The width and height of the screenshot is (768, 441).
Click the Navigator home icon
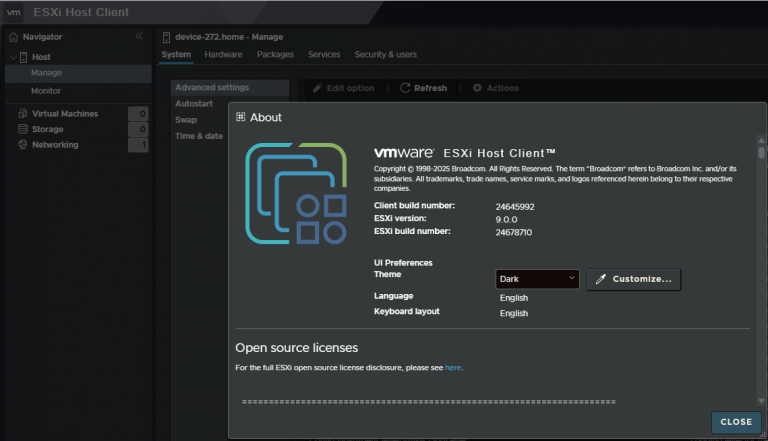(13, 37)
